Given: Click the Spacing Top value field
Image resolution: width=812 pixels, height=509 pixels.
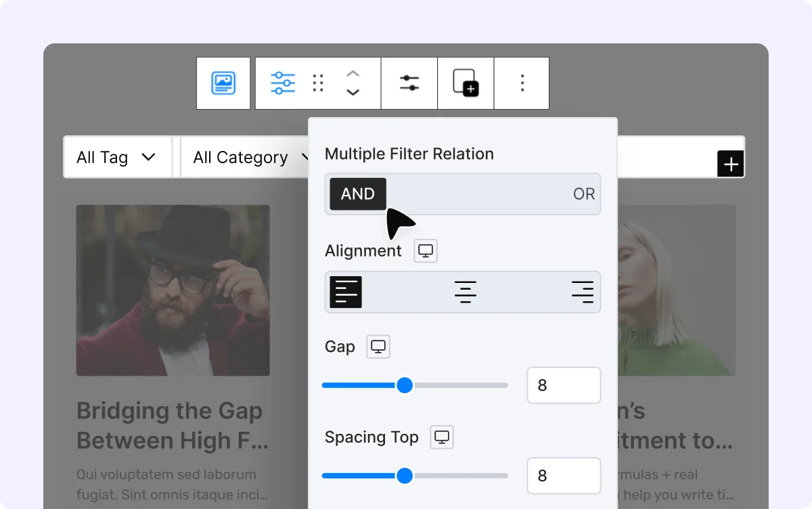Looking at the screenshot, I should (x=563, y=476).
